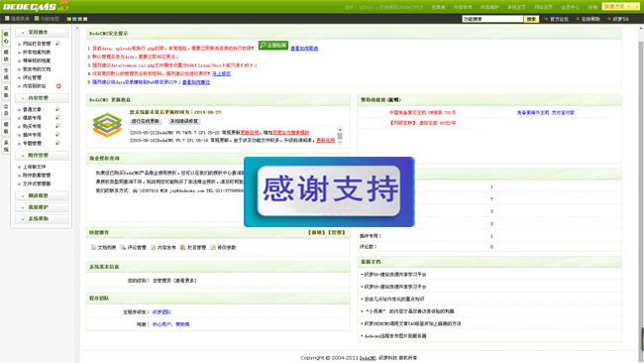
Task: Select the blue skin color square
Action: coord(74,19)
